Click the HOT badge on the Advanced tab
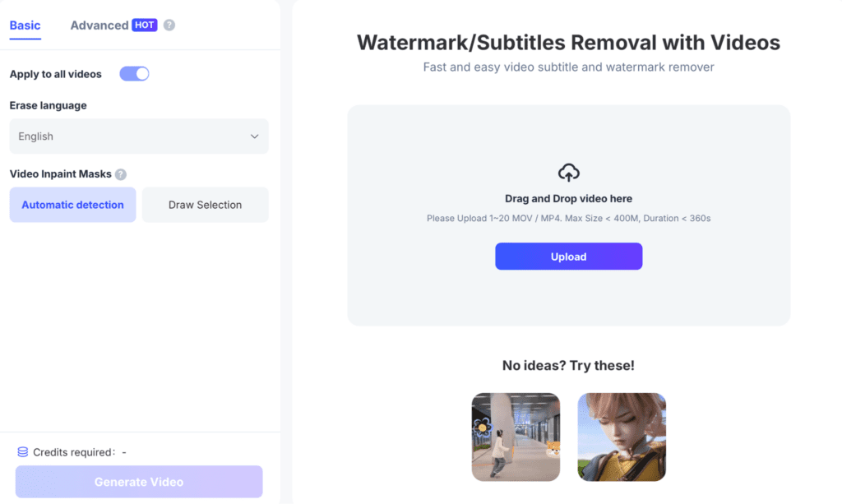This screenshot has width=842, height=504. click(145, 25)
